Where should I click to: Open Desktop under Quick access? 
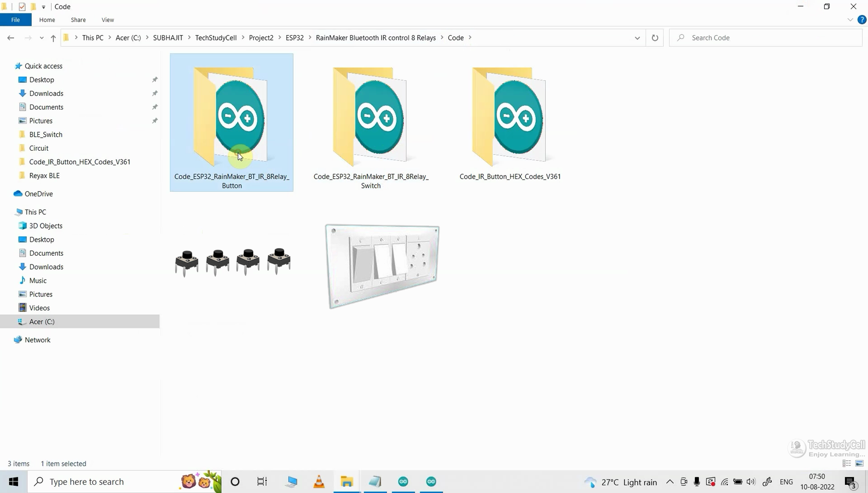point(41,79)
